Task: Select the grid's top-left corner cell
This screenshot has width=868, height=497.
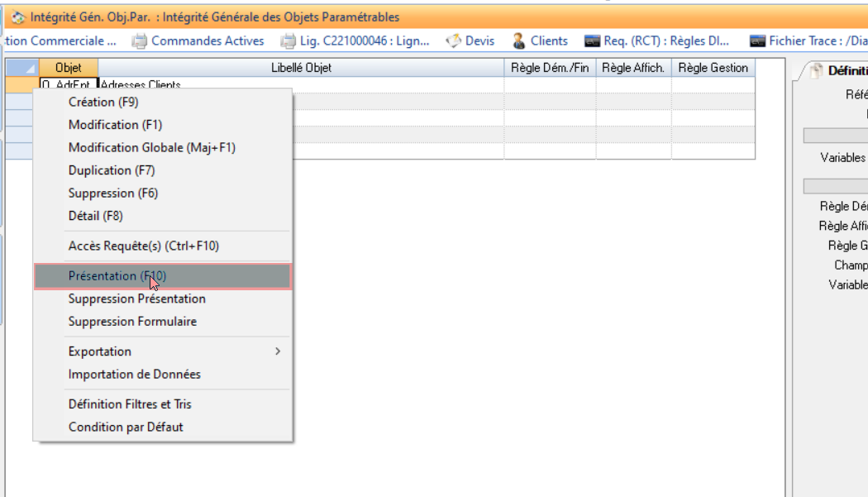Action: pos(22,68)
